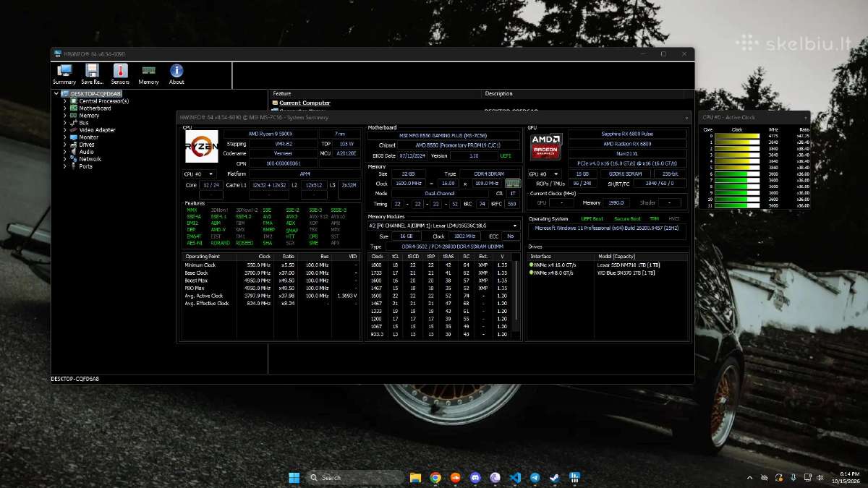Click Core 0 clock bar in Active Clock window
Screen dimensions: 868x488
(x=738, y=135)
